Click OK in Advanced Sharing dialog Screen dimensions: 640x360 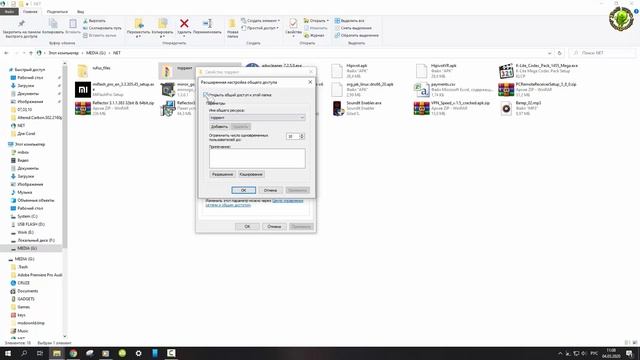(243, 190)
